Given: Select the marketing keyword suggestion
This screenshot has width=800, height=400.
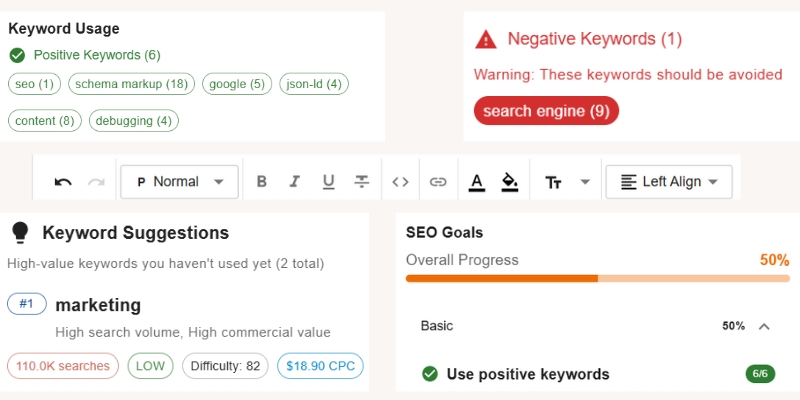Looking at the screenshot, I should coord(98,305).
